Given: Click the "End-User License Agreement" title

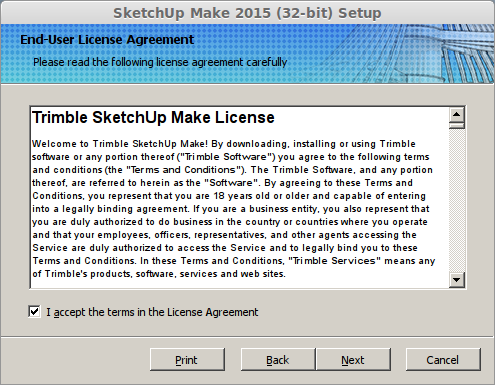Looking at the screenshot, I should click(x=107, y=40).
